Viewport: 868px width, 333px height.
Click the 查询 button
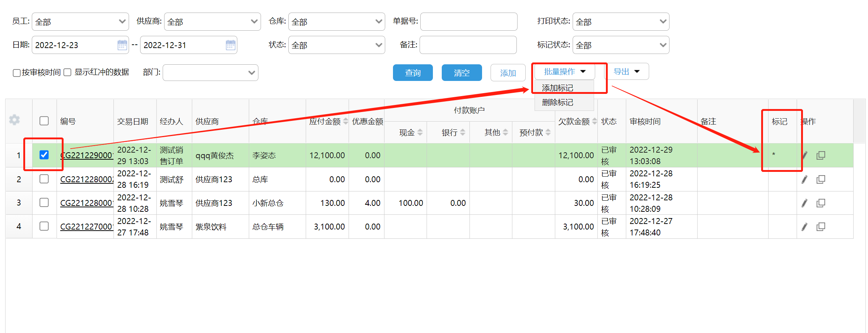413,73
